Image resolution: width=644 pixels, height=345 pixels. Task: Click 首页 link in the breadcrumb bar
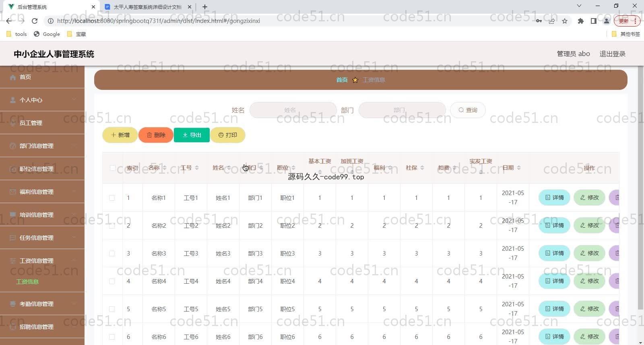pos(342,80)
